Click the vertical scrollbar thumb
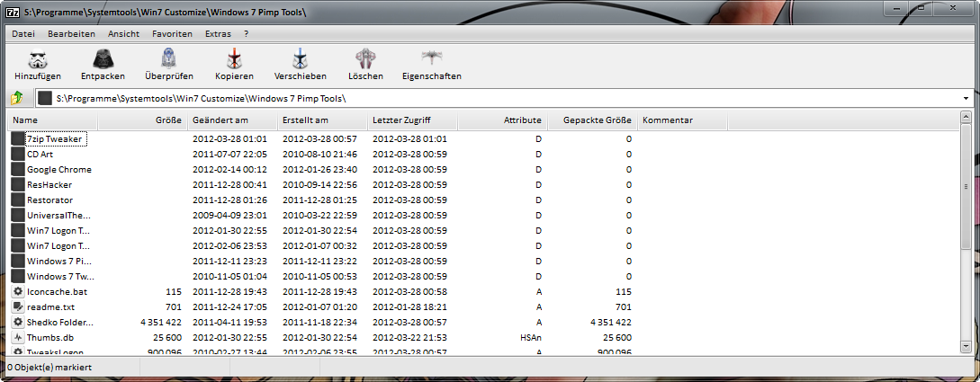 click(966, 186)
